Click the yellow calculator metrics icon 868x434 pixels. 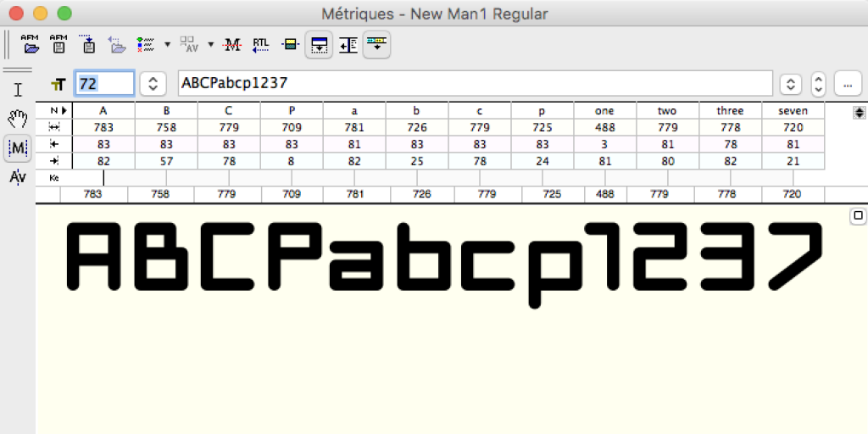(290, 44)
